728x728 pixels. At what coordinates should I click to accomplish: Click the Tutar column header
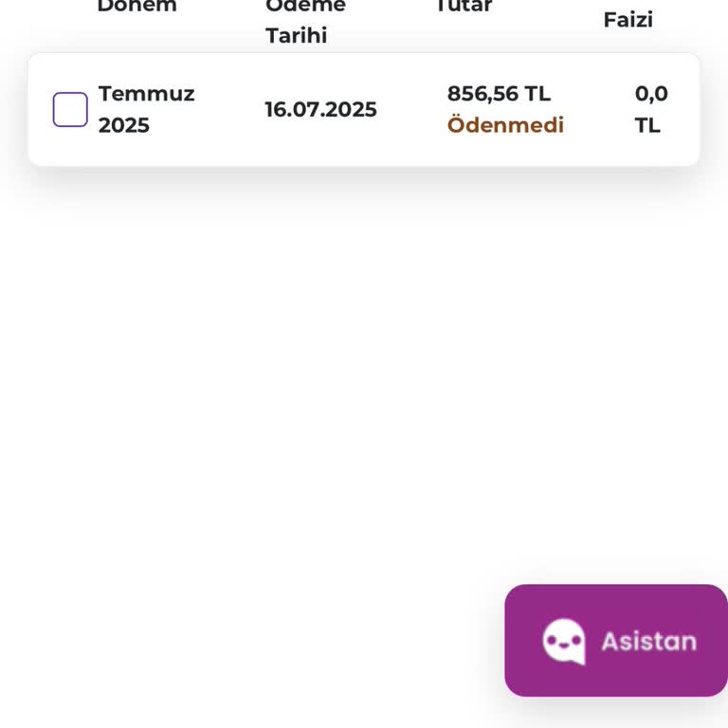[x=464, y=6]
